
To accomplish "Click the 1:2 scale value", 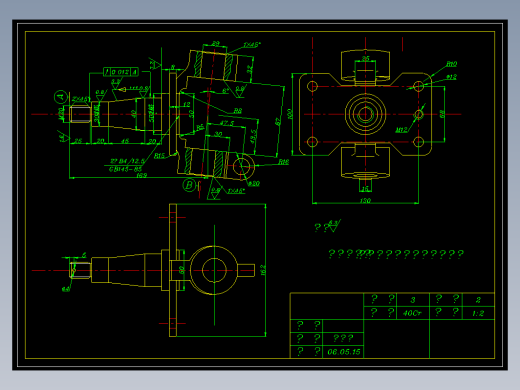I will coord(478,313).
